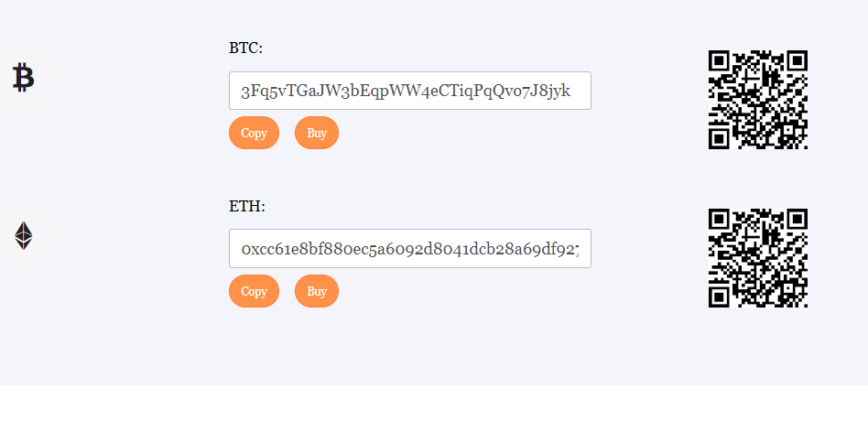Open the ETH address QR code
Viewport: 868px width, 421px height.
(758, 258)
